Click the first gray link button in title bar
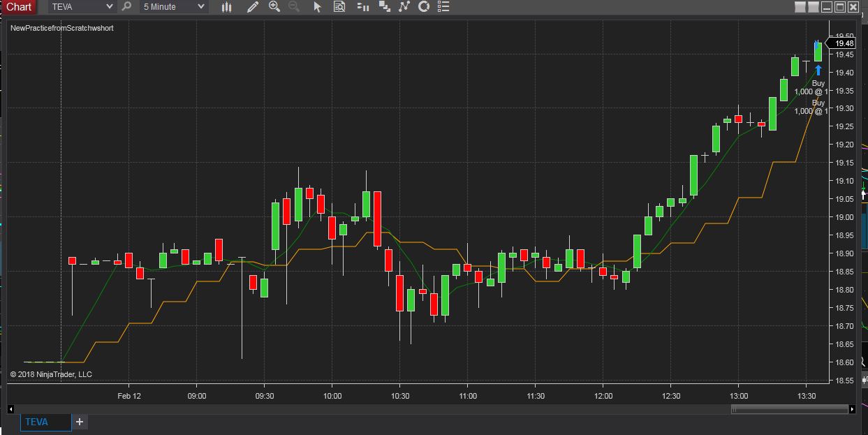Viewport: 868px width, 435px height. 801,7
